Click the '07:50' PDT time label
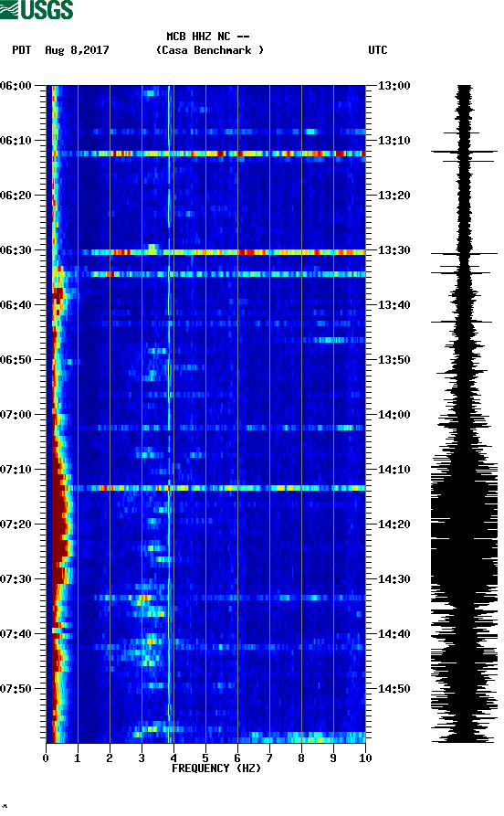Screen dimensions: 504x816 click(16, 688)
